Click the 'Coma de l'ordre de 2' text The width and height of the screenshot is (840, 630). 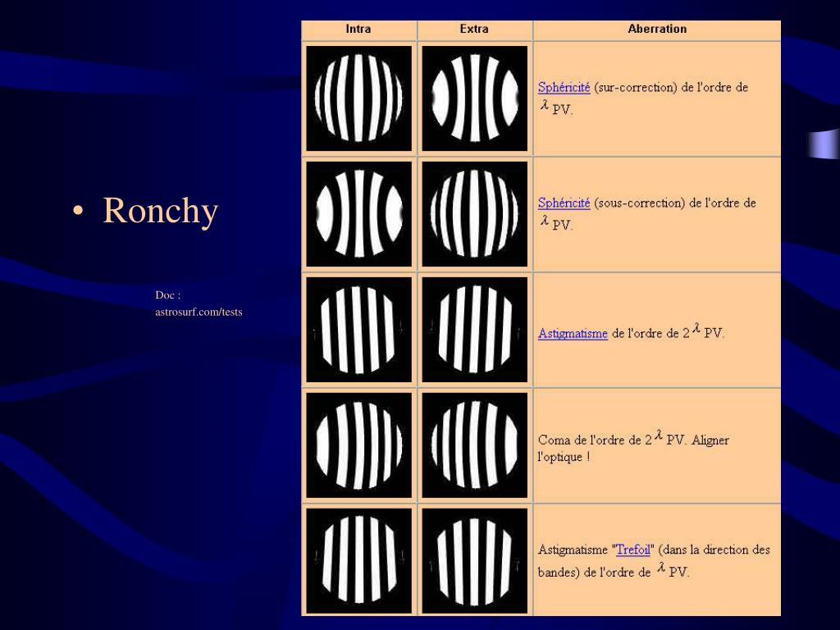595,441
